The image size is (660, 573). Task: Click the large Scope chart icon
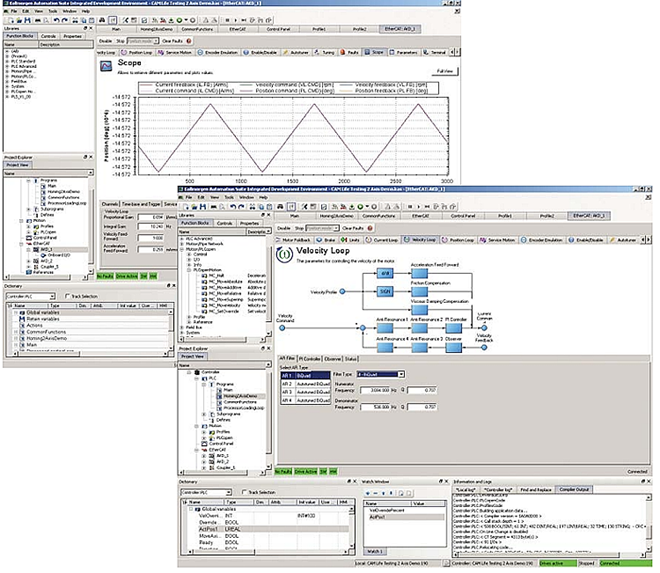[106, 66]
